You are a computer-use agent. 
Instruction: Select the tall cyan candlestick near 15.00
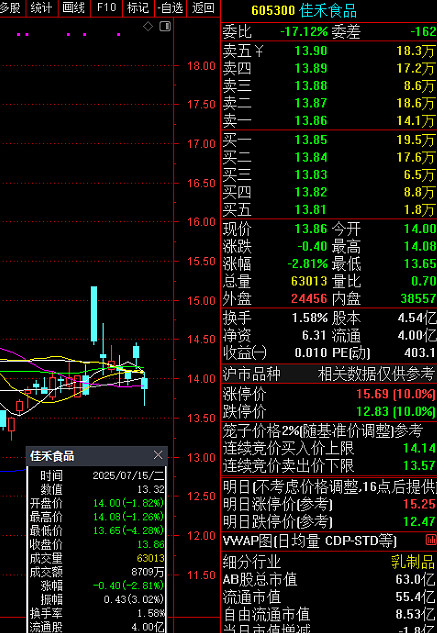pos(94,314)
